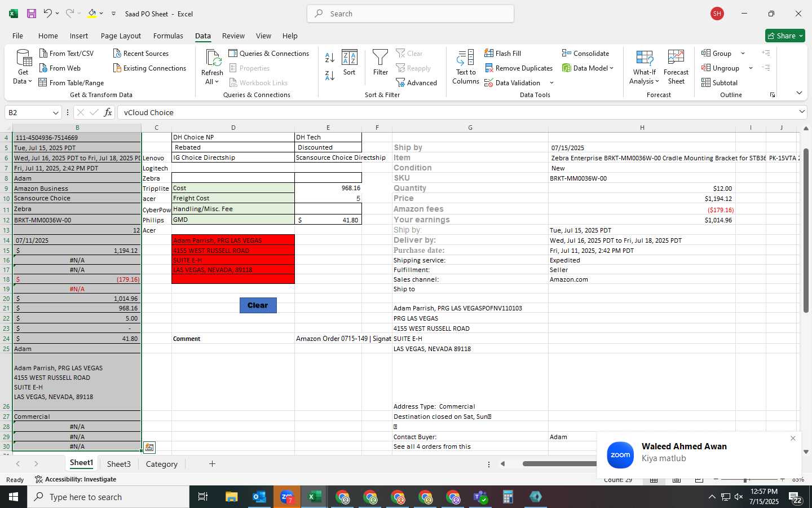
Task: Save the workbook with the Save icon
Action: (32, 14)
